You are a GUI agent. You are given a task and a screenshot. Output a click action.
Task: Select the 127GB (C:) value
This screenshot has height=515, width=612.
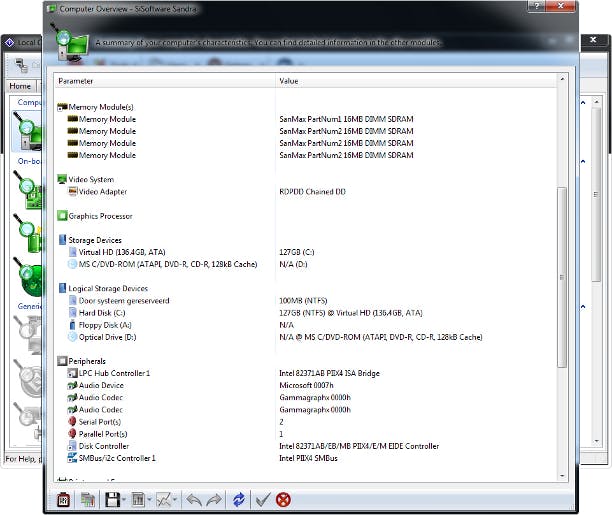[x=297, y=252]
